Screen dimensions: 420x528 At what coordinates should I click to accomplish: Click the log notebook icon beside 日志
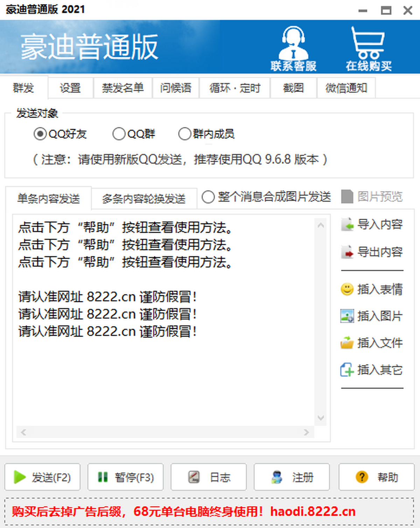coord(194,477)
